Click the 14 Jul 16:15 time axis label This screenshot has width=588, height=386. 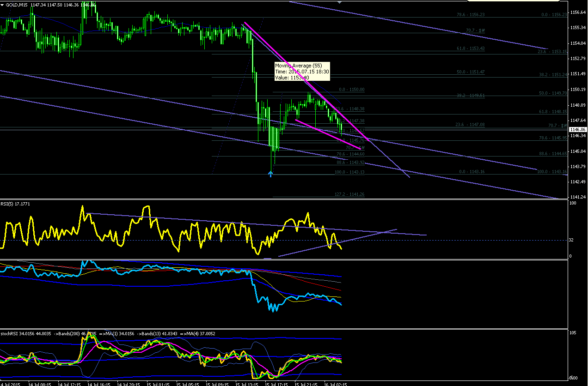pos(99,384)
